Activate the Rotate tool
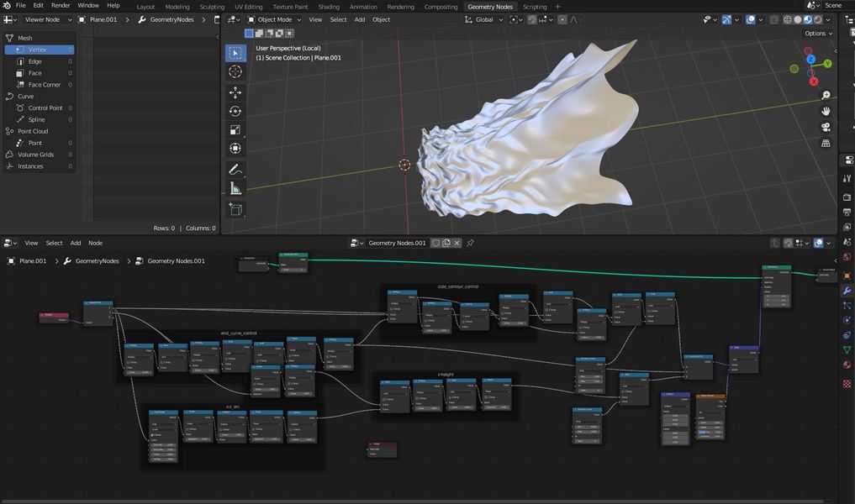Image resolution: width=855 pixels, height=504 pixels. 235,111
